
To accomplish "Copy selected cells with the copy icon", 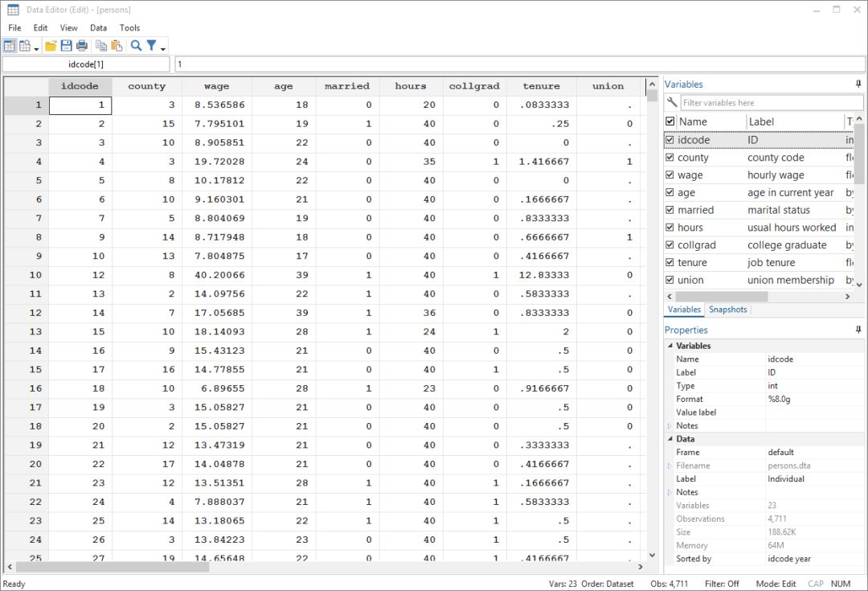I will pyautogui.click(x=103, y=46).
